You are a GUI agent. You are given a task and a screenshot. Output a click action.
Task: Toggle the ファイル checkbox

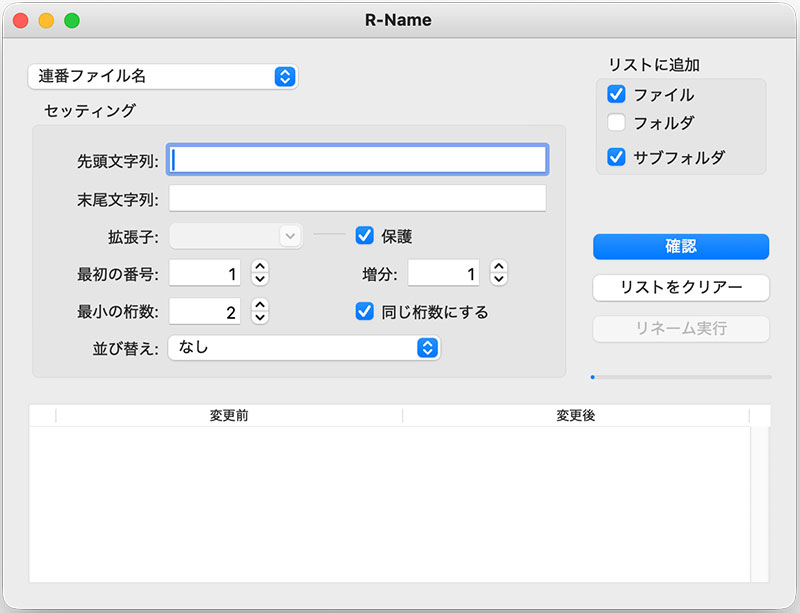(616, 95)
